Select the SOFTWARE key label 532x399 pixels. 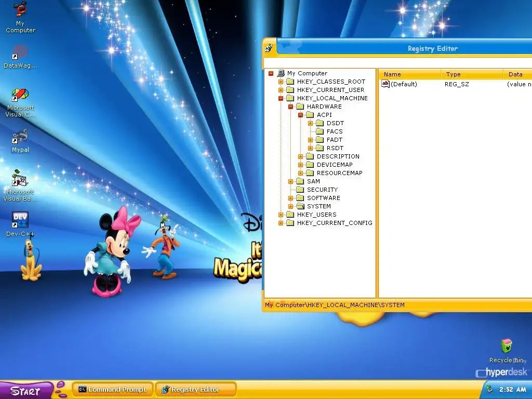coord(323,198)
